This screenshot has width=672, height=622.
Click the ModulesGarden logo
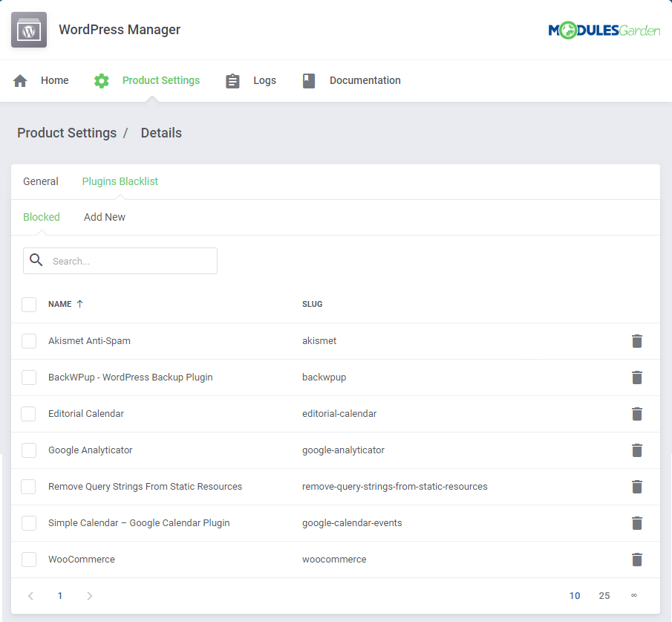(x=604, y=30)
